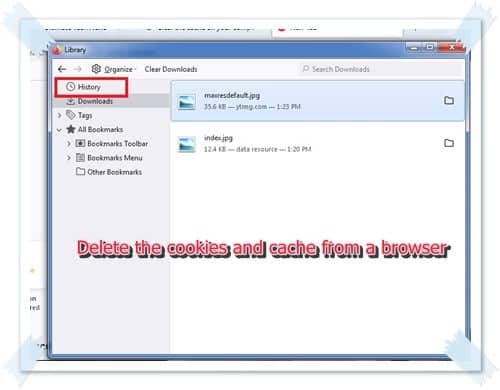Expand Bookmarks Menu folder
Viewport: 500px width, 390px height.
click(x=69, y=158)
